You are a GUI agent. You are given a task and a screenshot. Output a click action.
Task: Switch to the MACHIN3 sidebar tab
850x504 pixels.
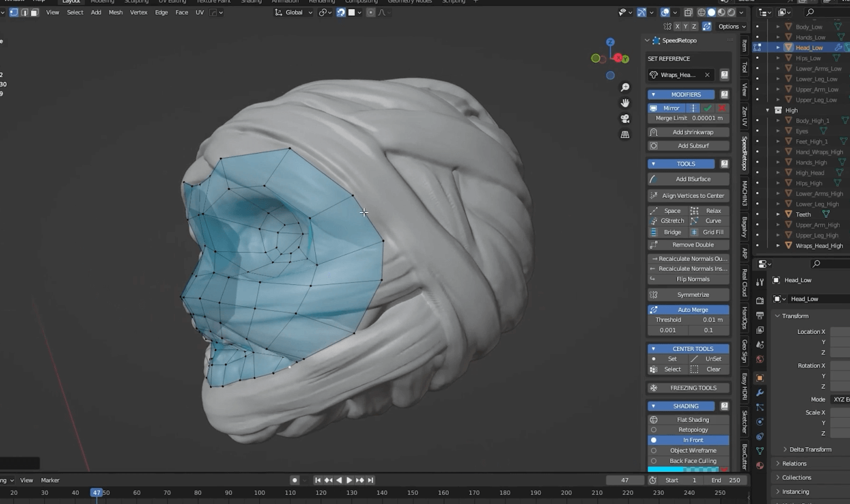744,194
